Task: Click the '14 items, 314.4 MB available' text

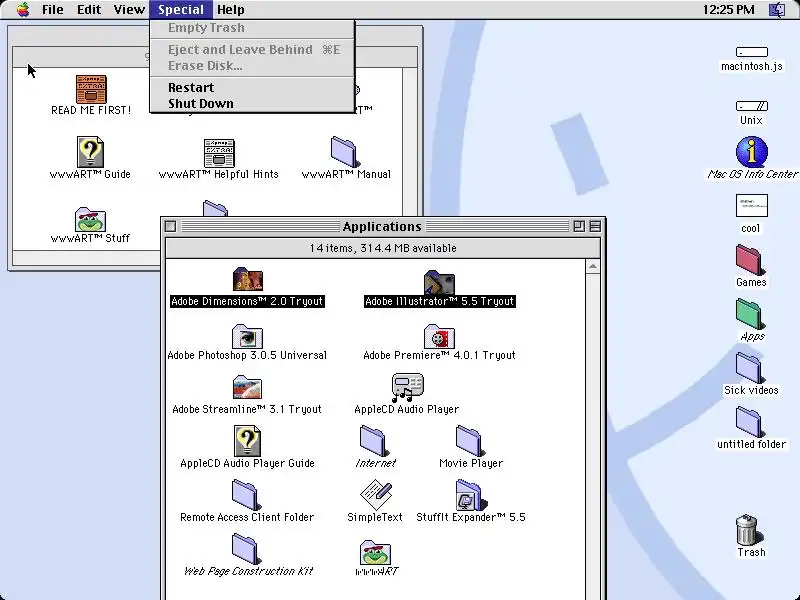Action: pos(383,248)
